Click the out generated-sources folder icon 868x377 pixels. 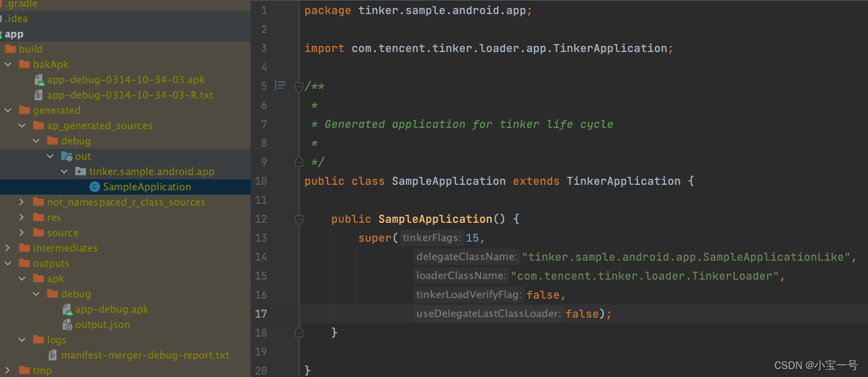click(67, 156)
